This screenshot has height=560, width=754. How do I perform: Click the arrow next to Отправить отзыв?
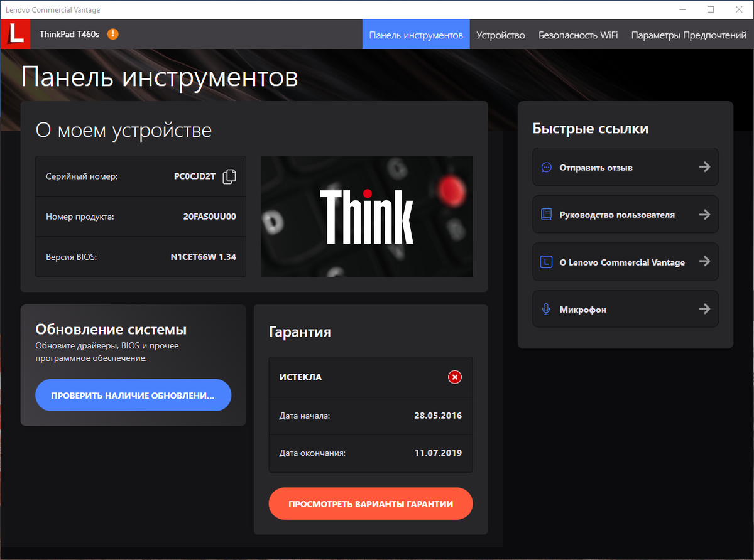[x=704, y=167]
